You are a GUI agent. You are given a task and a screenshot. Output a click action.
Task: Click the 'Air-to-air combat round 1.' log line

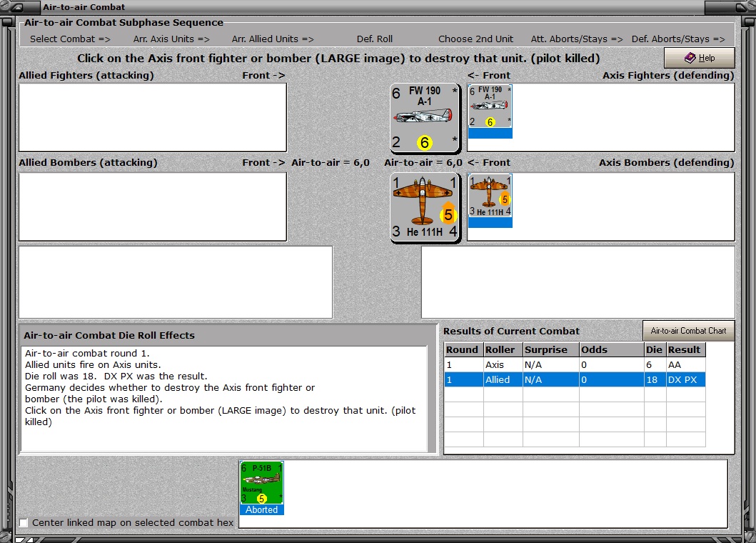87,354
